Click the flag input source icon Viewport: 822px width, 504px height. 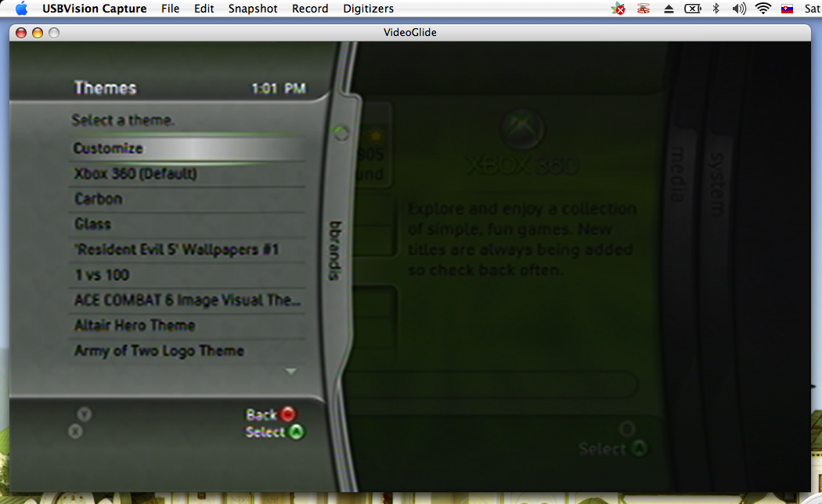point(787,9)
